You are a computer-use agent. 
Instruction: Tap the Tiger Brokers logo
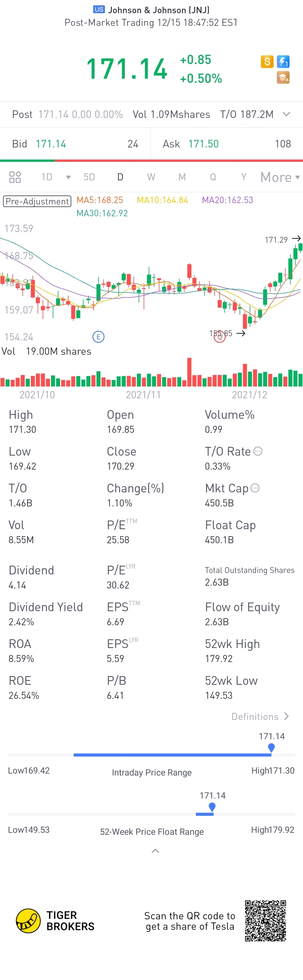[x=55, y=921]
